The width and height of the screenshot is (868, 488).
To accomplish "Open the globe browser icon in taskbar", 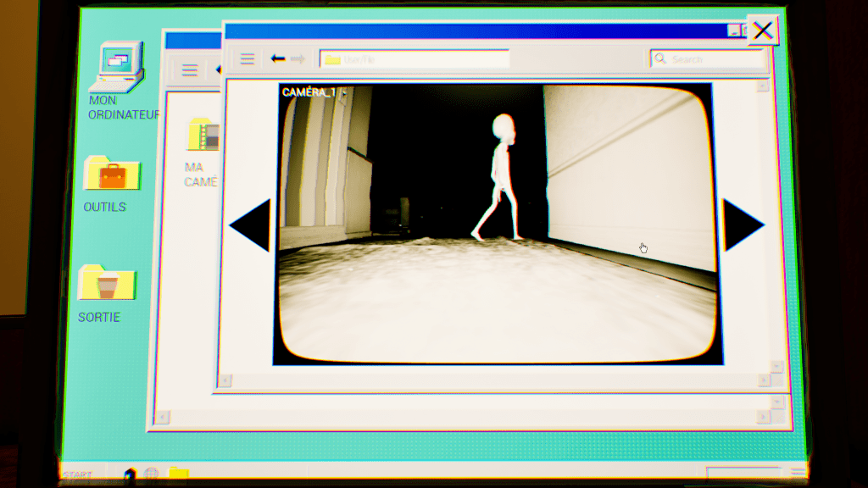I will [151, 474].
